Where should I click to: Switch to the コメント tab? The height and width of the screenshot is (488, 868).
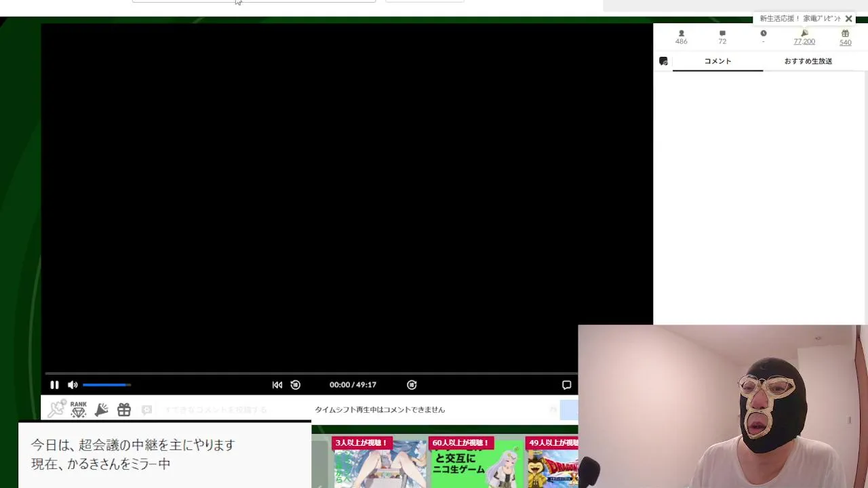coord(717,61)
